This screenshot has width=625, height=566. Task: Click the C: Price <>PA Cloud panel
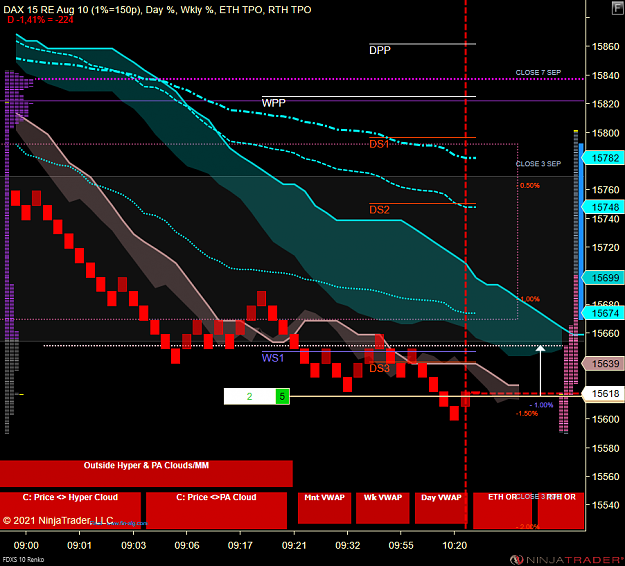pyautogui.click(x=216, y=510)
